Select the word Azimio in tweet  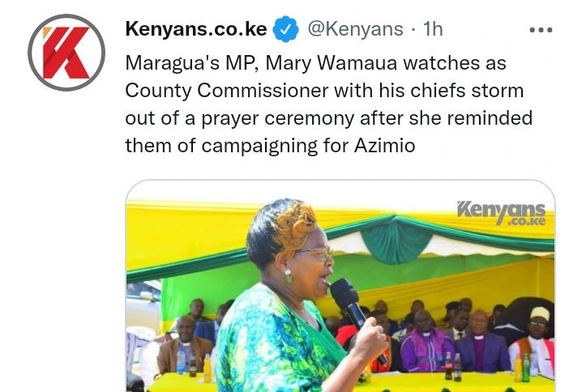coord(384,145)
